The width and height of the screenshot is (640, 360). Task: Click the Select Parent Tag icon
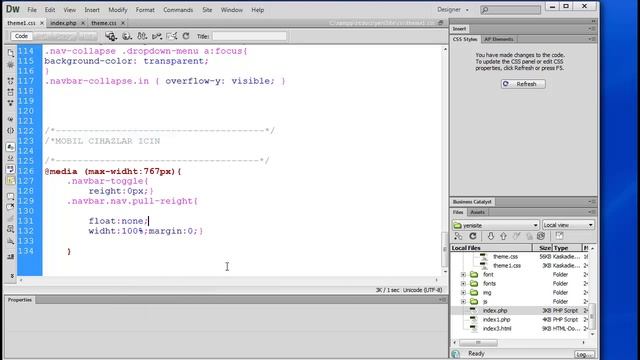[x=11, y=120]
